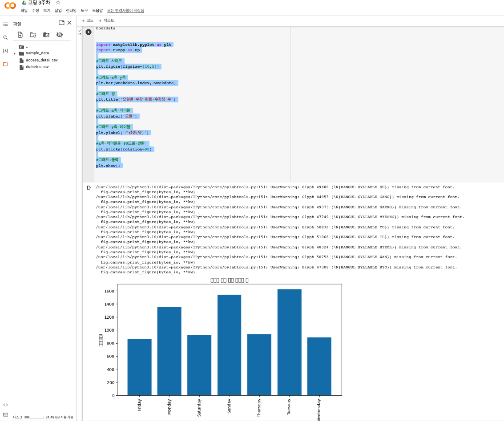
Task: Click the plt.bar(weekdata.index, weekdata) line
Action: [136, 83]
